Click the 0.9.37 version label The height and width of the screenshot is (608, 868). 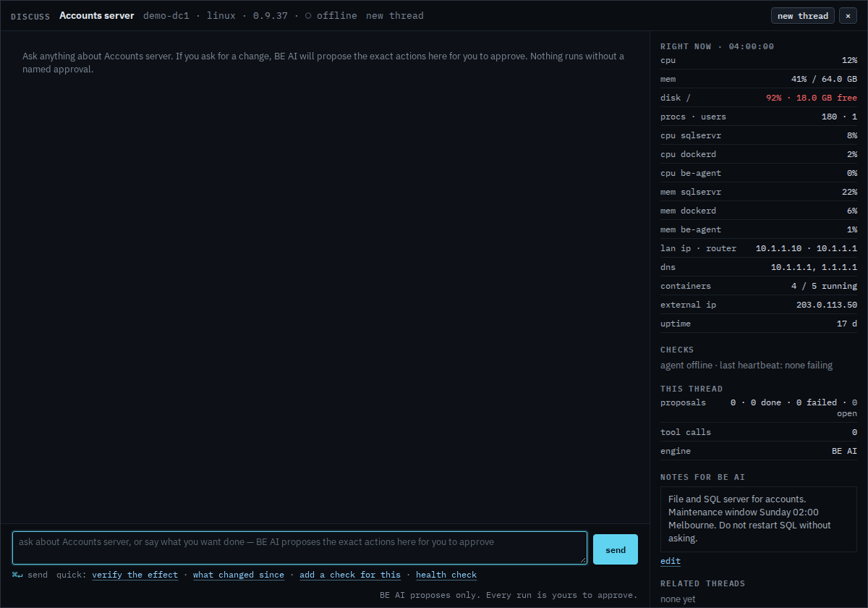pos(271,15)
